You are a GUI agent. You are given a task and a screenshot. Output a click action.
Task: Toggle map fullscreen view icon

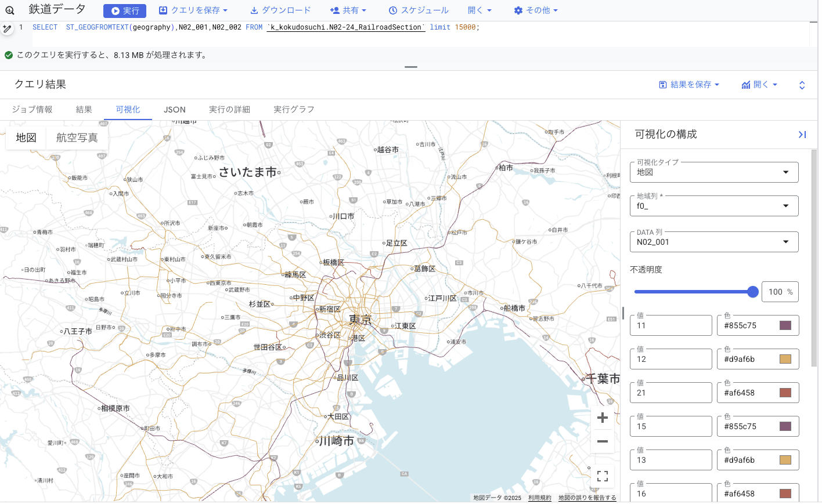click(x=603, y=476)
